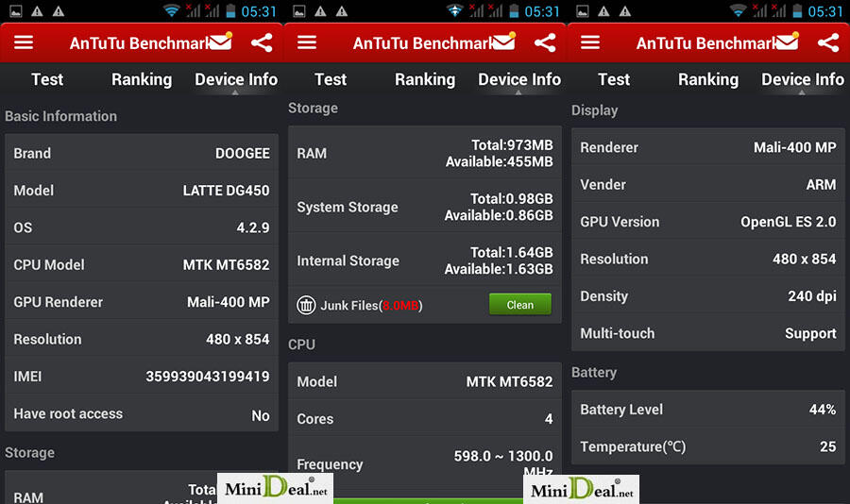Tap share icon in middle screen header

(545, 42)
